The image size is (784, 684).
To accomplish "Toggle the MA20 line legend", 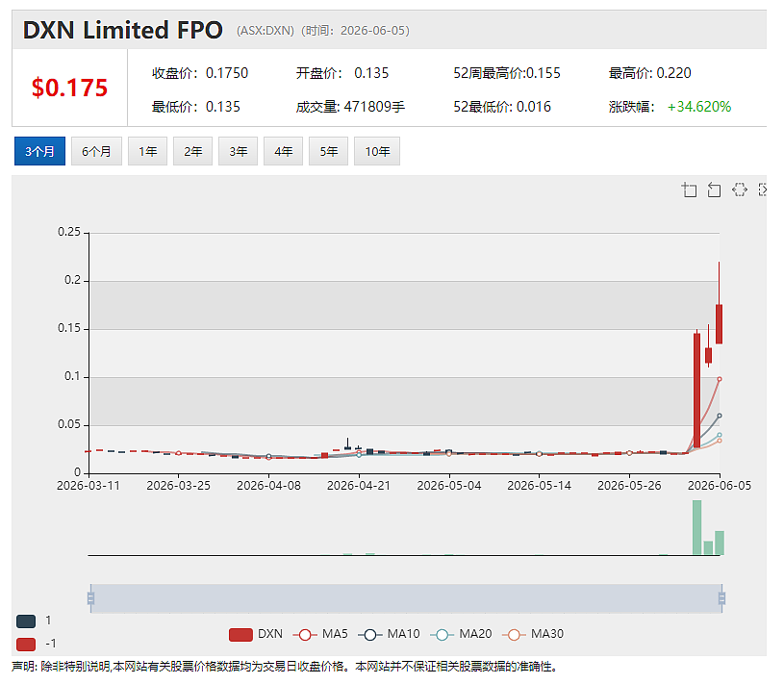I will click(x=461, y=634).
